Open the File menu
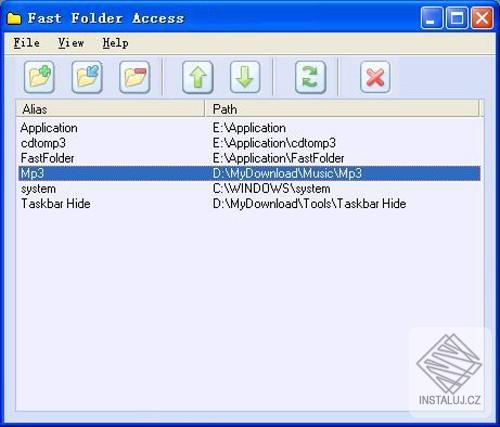Viewport: 500px width, 427px height. tap(27, 43)
